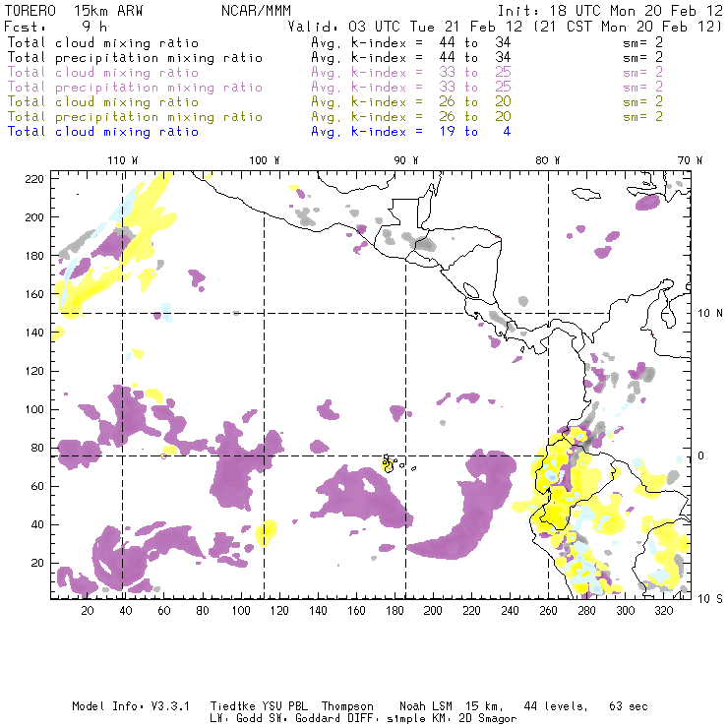
Task: Click the '320' tick on the horizontal axis
Action: coord(664,611)
